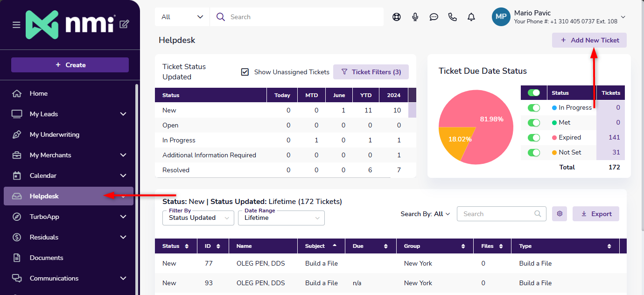This screenshot has width=644, height=295.
Task: Toggle off the Expired status switch
Action: [x=533, y=138]
